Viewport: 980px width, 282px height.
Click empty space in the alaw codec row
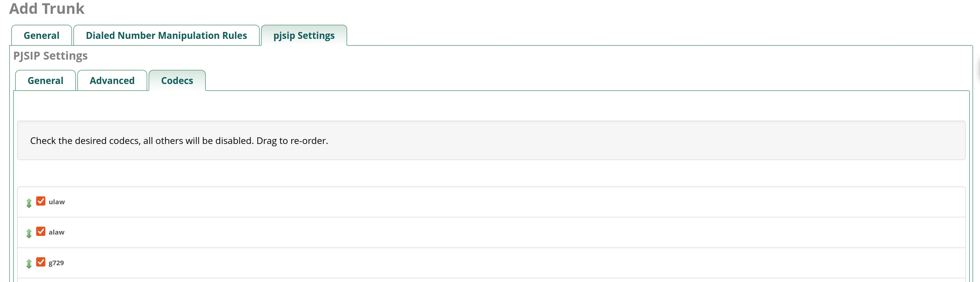[x=494, y=233]
